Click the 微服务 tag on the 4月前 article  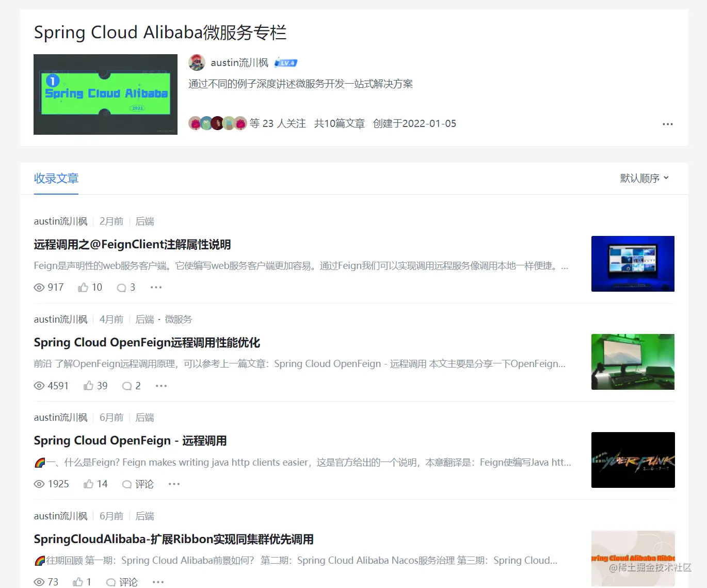click(x=178, y=320)
